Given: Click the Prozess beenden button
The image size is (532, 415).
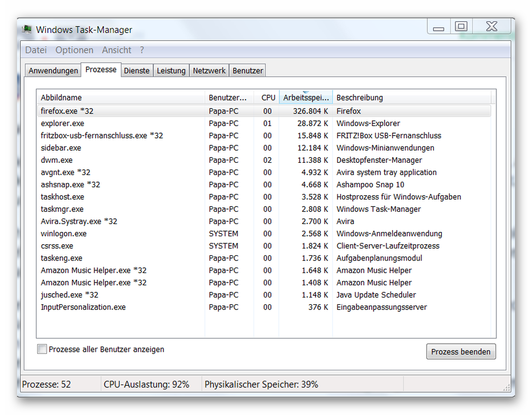Looking at the screenshot, I should [x=461, y=352].
